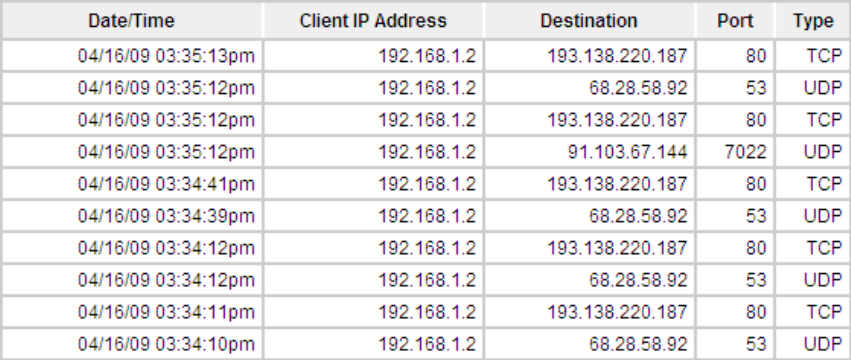851x360 pixels.
Task: Click the 03:34:41pm timestamp cell
Action: tap(132, 184)
